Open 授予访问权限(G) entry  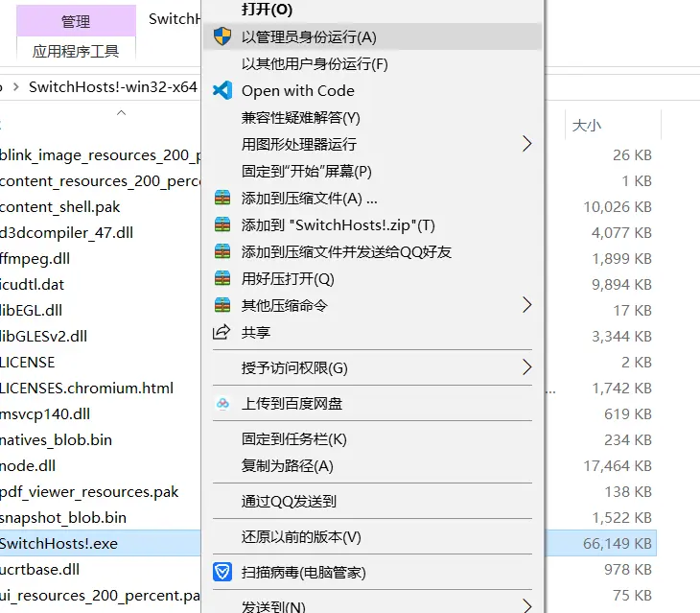[371, 367]
